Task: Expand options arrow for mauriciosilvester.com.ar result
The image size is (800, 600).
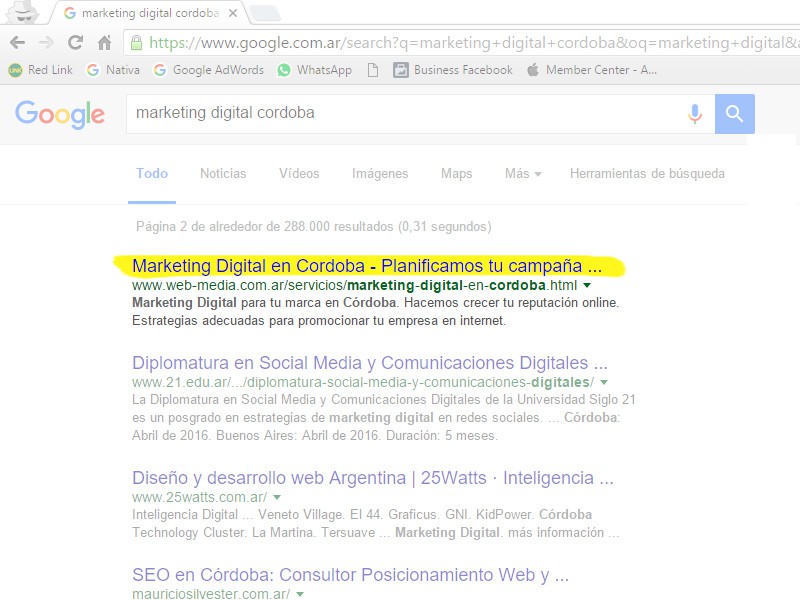Action: pos(300,594)
